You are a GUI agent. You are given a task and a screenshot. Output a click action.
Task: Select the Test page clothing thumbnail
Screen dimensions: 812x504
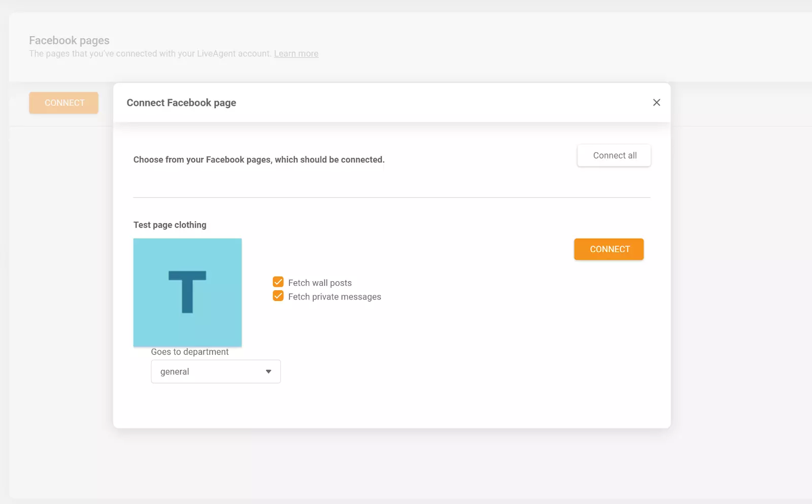tap(187, 292)
